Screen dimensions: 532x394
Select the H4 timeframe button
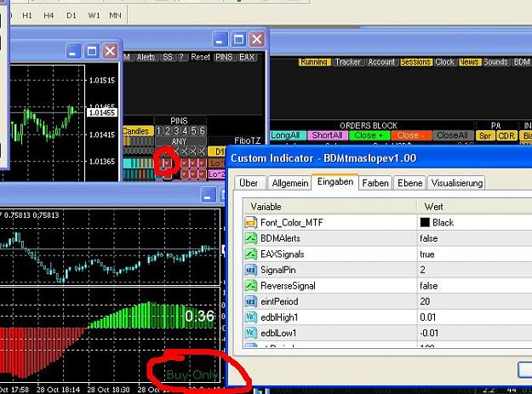click(x=49, y=15)
